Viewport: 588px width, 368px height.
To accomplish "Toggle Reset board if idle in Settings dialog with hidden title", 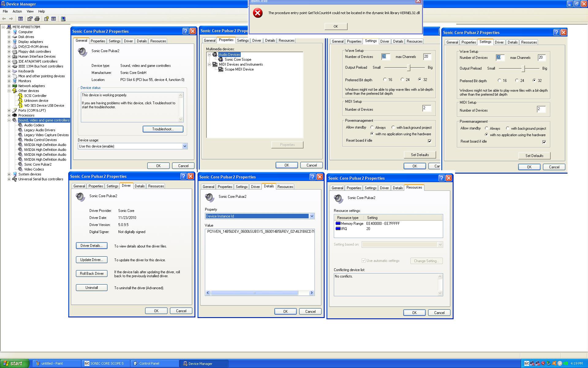I will 430,141.
